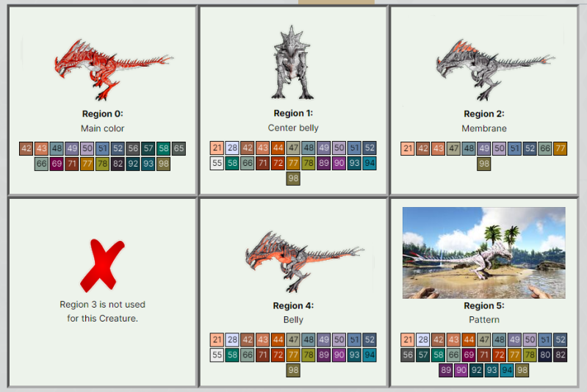Select swatch 80 in Region 5 Pattern
Image resolution: width=587 pixels, height=392 pixels.
pos(545,355)
